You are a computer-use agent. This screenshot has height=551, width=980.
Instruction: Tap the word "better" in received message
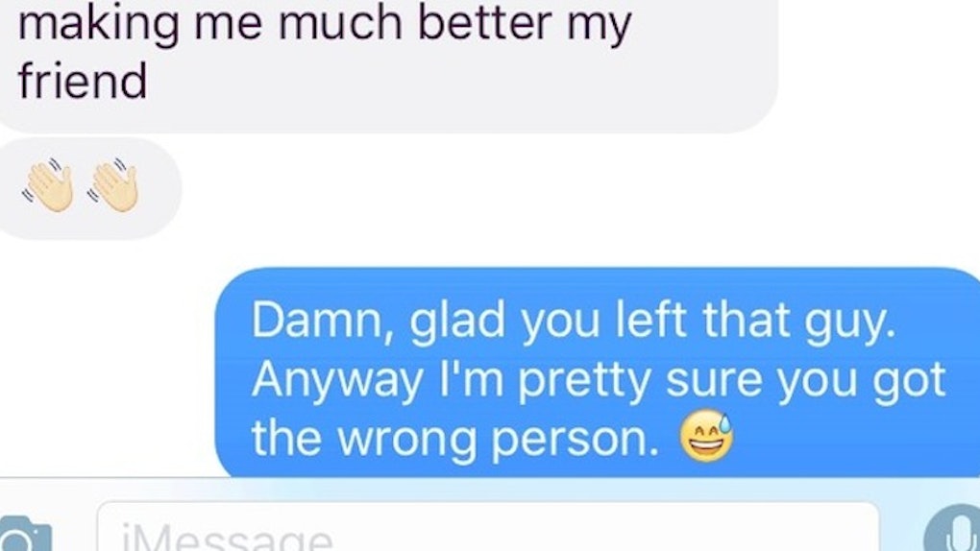tap(485, 22)
